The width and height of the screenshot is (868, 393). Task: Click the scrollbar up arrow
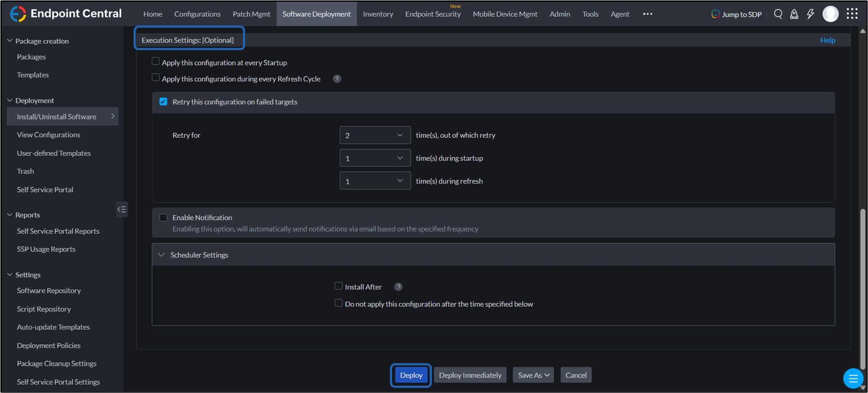tap(863, 31)
